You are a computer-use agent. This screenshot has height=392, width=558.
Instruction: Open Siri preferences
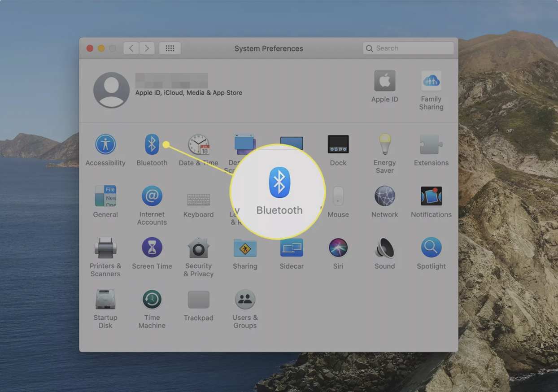pos(338,248)
